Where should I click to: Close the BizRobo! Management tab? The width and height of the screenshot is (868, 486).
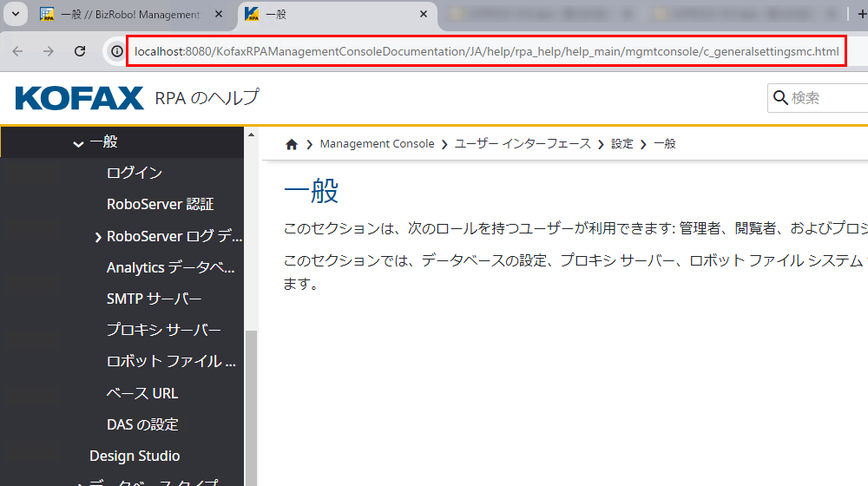tap(219, 15)
